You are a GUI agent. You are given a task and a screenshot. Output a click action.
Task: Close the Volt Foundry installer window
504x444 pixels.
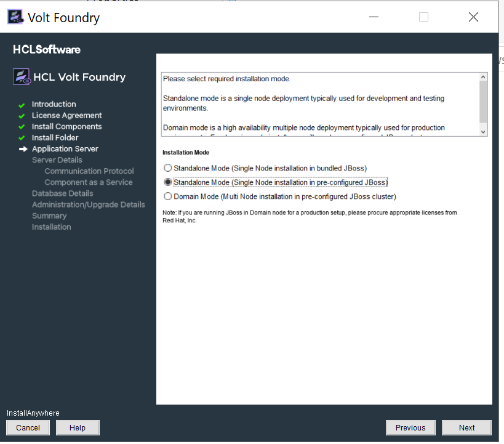pos(473,17)
